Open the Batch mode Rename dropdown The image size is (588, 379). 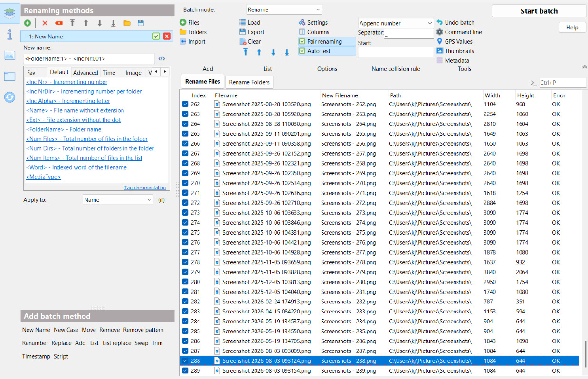pyautogui.click(x=284, y=9)
